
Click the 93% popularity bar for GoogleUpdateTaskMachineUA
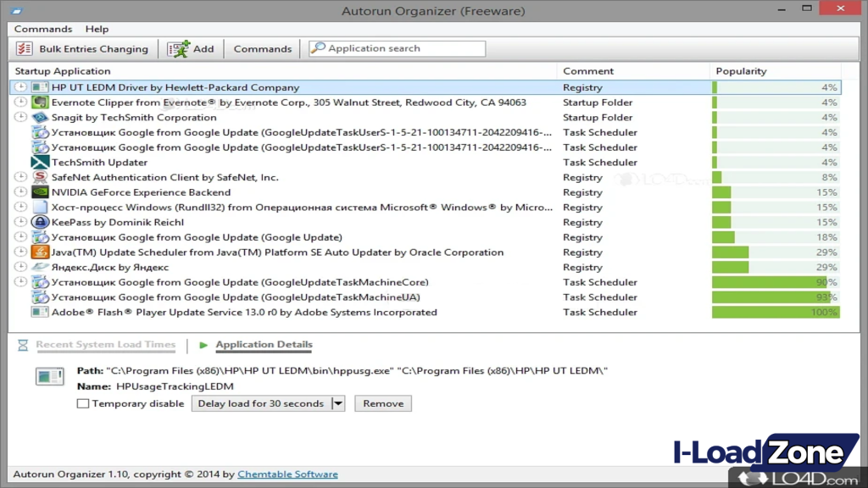pyautogui.click(x=776, y=297)
